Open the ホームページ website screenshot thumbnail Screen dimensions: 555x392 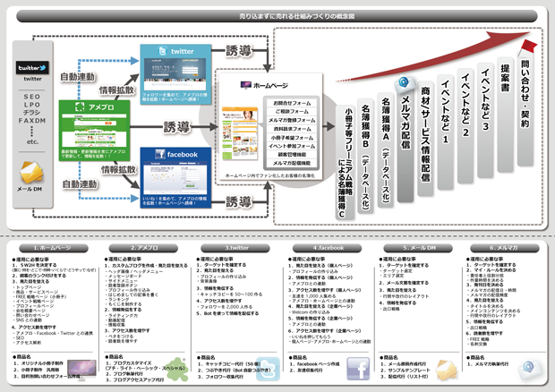point(240,133)
